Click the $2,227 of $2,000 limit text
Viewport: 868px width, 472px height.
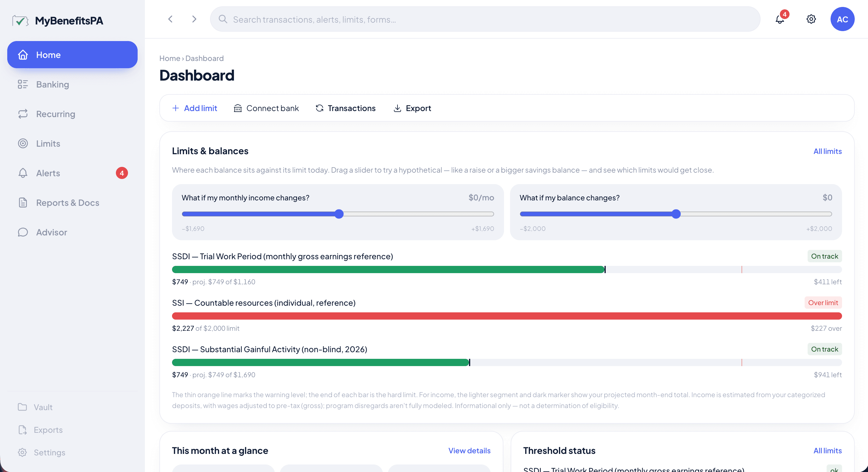coord(206,328)
